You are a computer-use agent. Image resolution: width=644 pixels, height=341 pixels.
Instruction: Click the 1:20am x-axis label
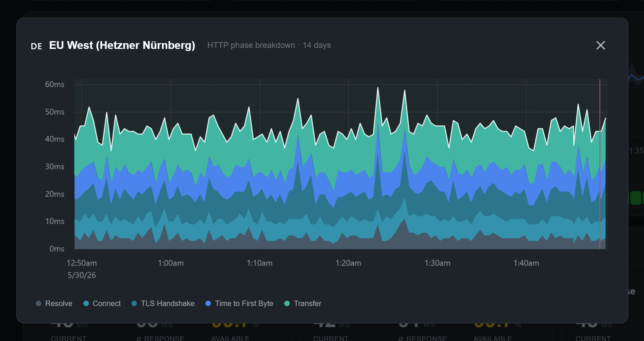click(348, 263)
